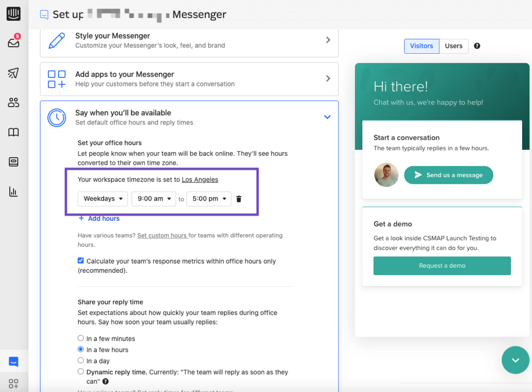Open the Articles book icon
The height and width of the screenshot is (392, 532).
pos(13,132)
